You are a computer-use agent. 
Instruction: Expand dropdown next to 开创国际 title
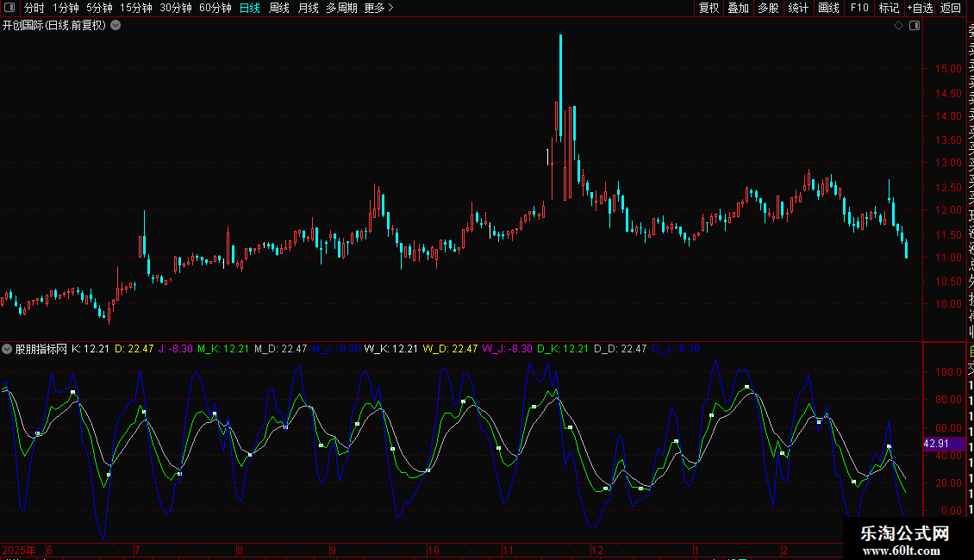click(x=116, y=26)
